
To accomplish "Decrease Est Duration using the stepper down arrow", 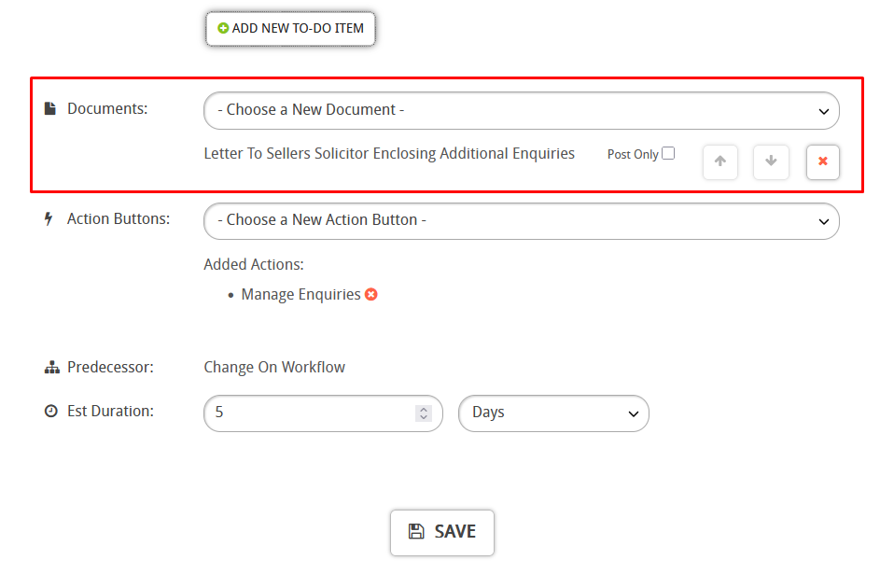I will pos(424,417).
